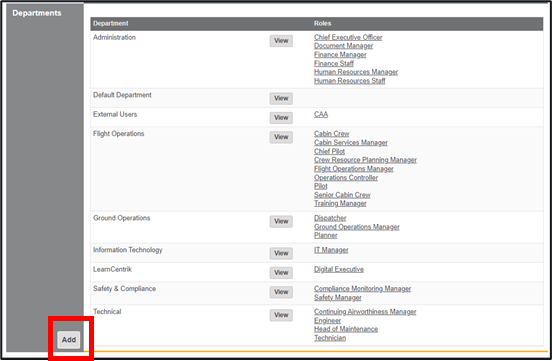This screenshot has width=552, height=361.
Task: View the Default Department row
Action: [281, 98]
